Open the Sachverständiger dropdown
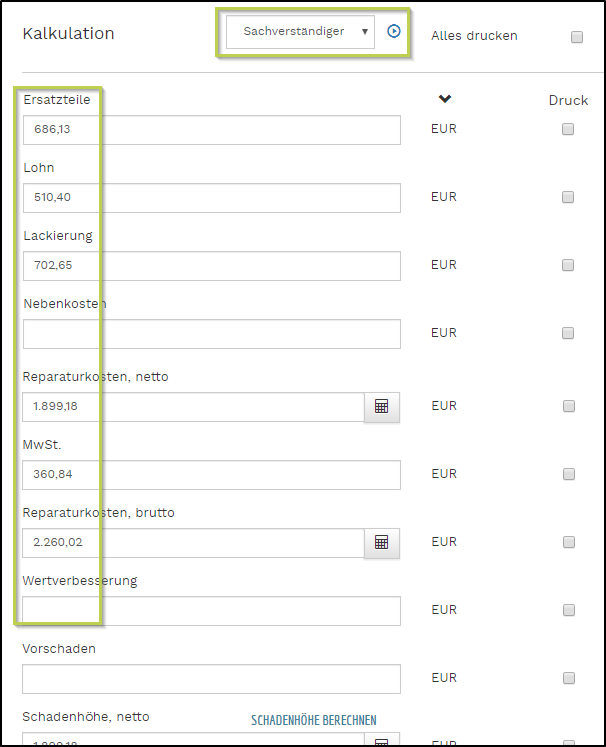The width and height of the screenshot is (606, 747). (x=301, y=32)
